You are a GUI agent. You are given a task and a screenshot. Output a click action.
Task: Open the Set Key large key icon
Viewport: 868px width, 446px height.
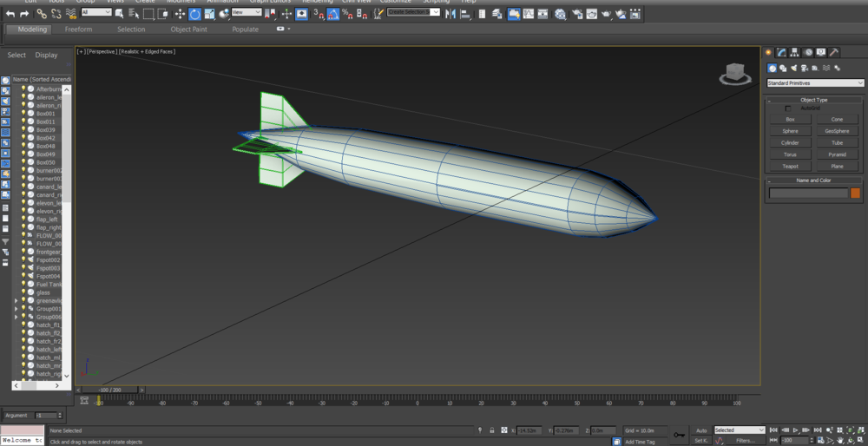679,435
